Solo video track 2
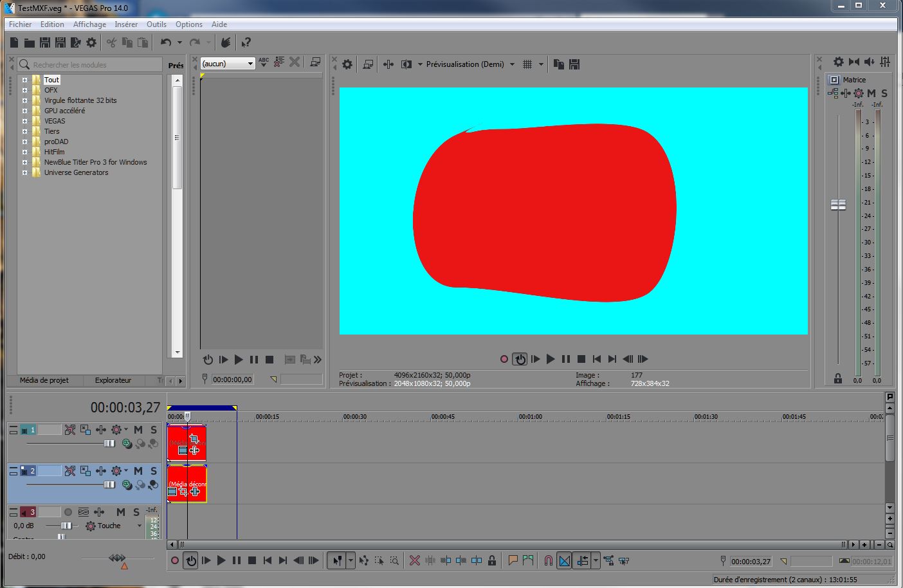 154,471
